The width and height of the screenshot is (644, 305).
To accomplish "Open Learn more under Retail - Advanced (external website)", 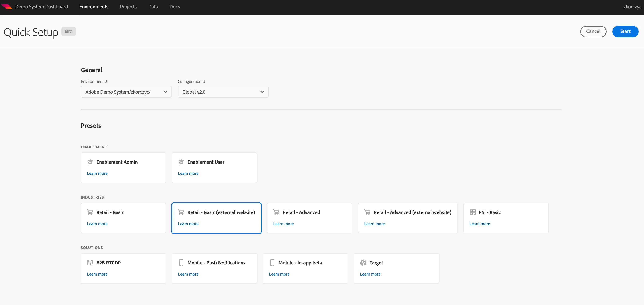I will tap(374, 224).
